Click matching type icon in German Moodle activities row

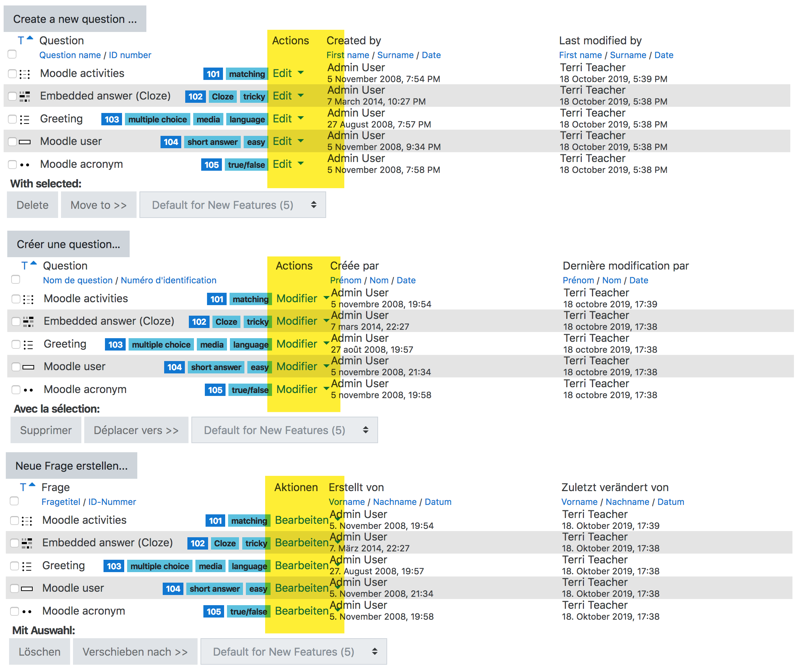pyautogui.click(x=27, y=521)
